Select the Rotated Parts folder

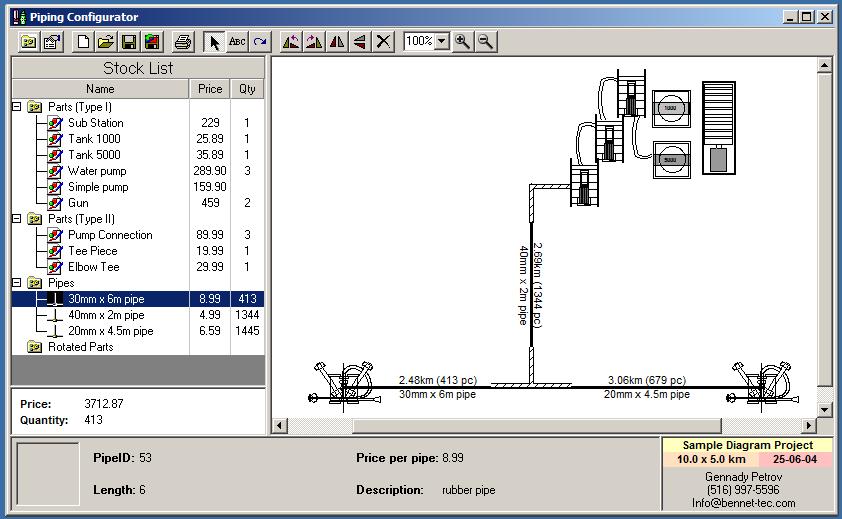pos(80,347)
